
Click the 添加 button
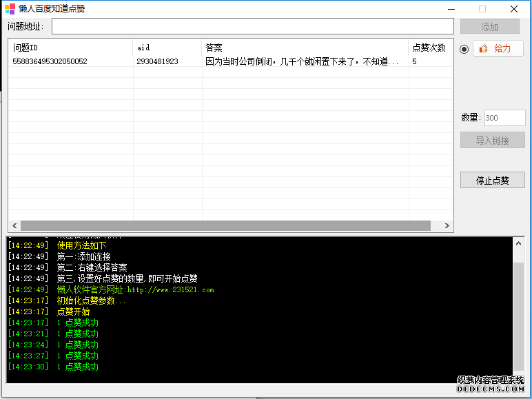pyautogui.click(x=489, y=26)
